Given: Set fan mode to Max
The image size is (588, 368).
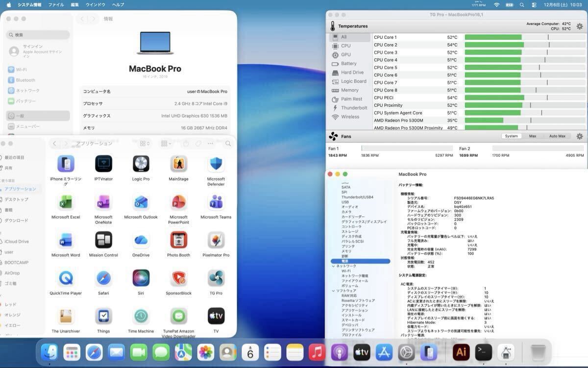Looking at the screenshot, I should [532, 136].
